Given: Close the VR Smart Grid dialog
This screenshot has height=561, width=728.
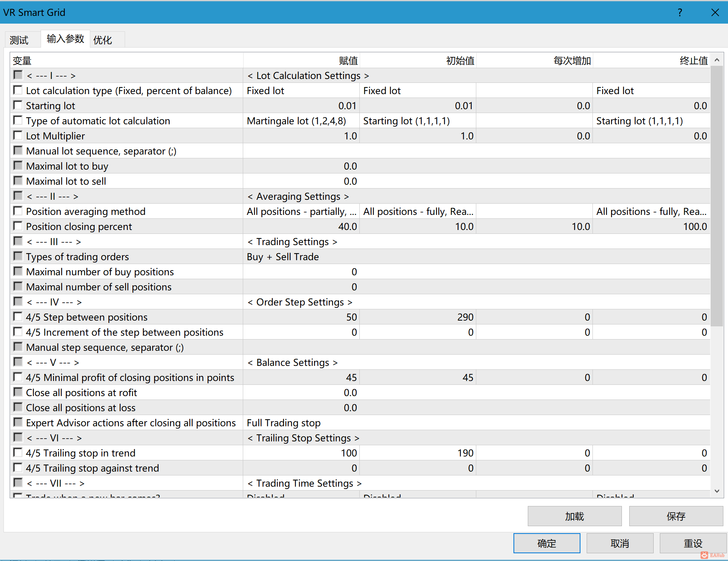Looking at the screenshot, I should tap(715, 12).
